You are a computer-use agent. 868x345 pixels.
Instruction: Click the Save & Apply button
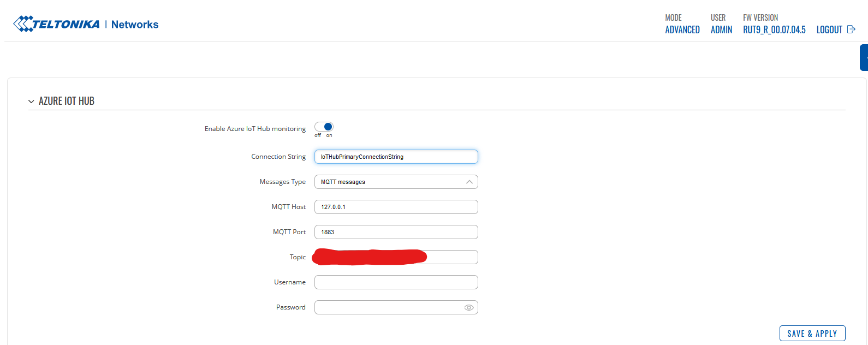click(812, 334)
